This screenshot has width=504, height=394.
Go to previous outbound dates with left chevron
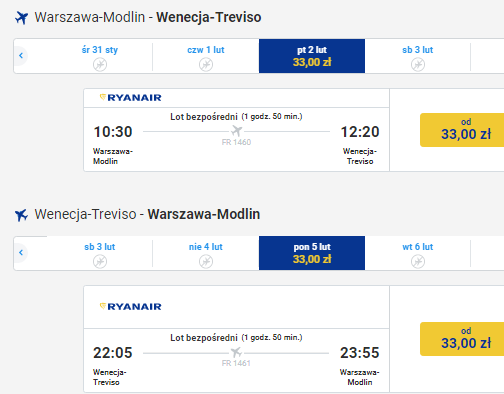[21, 55]
